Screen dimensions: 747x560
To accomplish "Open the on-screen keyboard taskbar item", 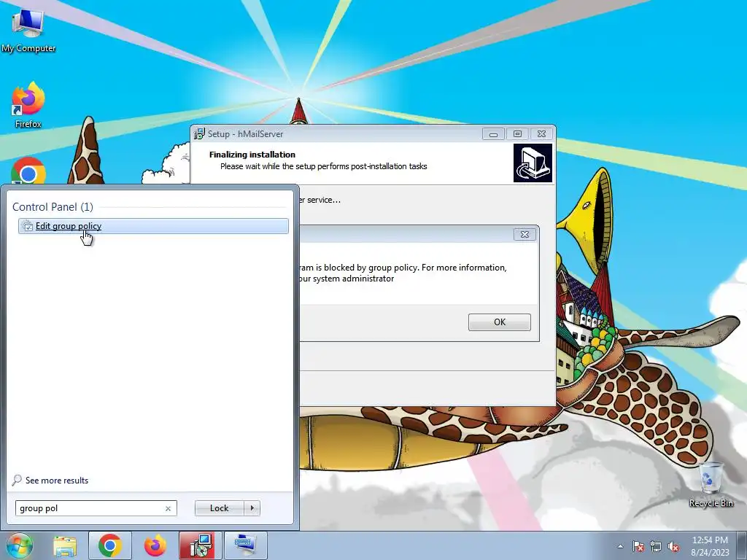I will 245,545.
